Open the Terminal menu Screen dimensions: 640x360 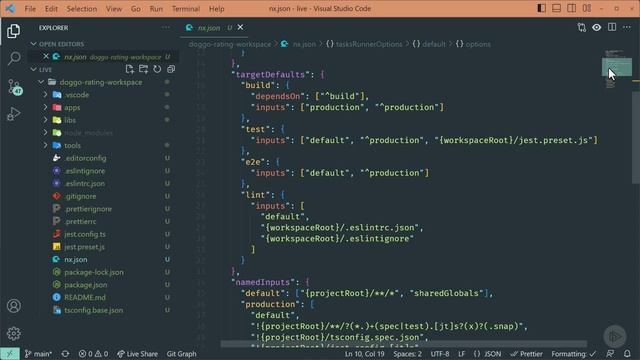186,9
